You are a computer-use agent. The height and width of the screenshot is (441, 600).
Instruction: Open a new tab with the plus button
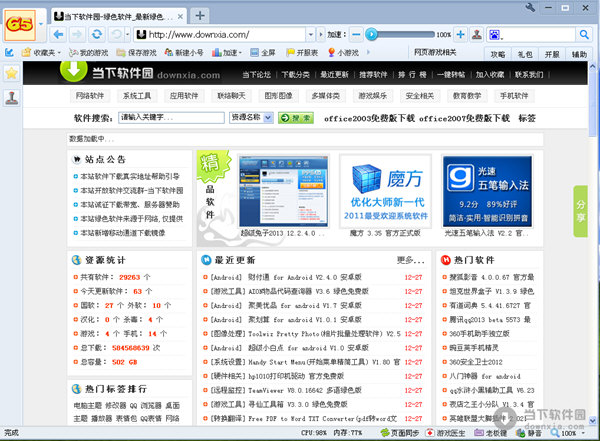tap(200, 15)
